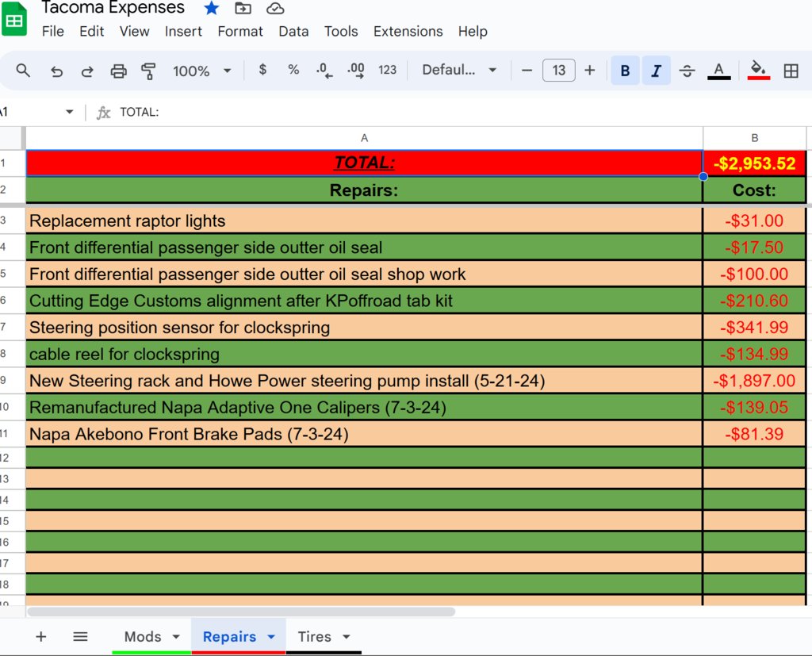Select the Repairs sheet tab
The height and width of the screenshot is (656, 812).
point(229,636)
